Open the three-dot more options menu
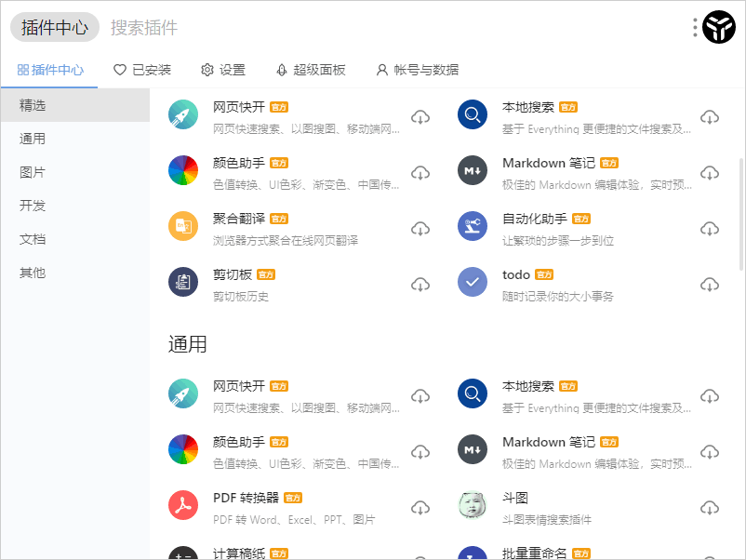 tap(695, 28)
